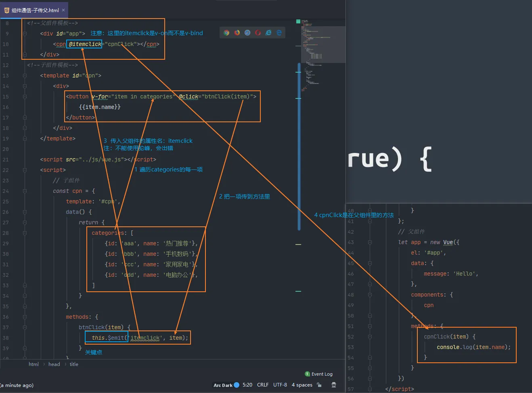Click the blue Arc Dark theme circle
The height and width of the screenshot is (393, 532).
237,385
